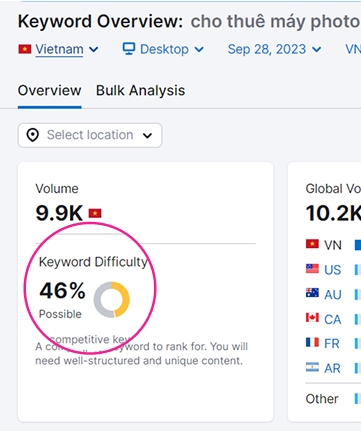
Task: Click the AU flag in Global Volume
Action: click(312, 293)
